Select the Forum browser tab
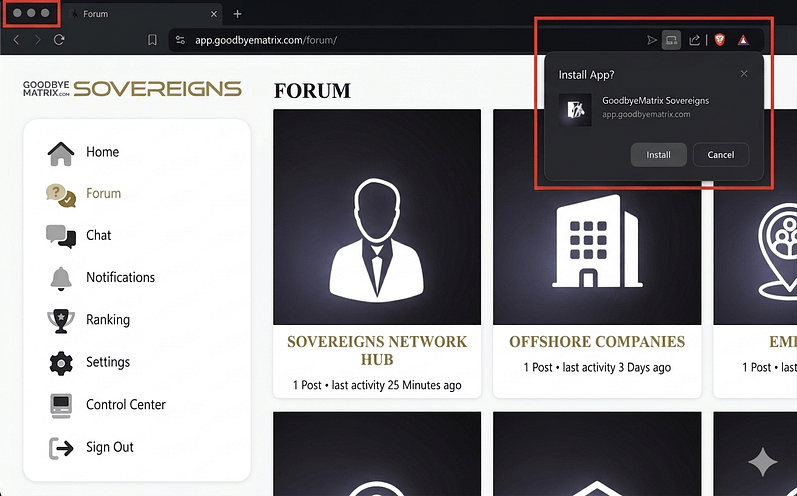The image size is (797, 496). pos(144,14)
